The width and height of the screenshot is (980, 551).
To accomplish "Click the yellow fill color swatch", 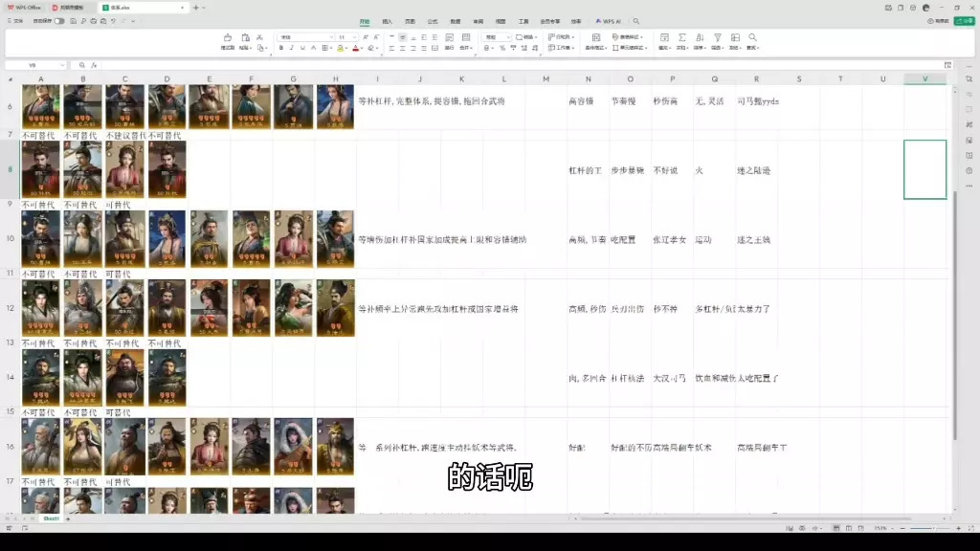I will 340,48.
